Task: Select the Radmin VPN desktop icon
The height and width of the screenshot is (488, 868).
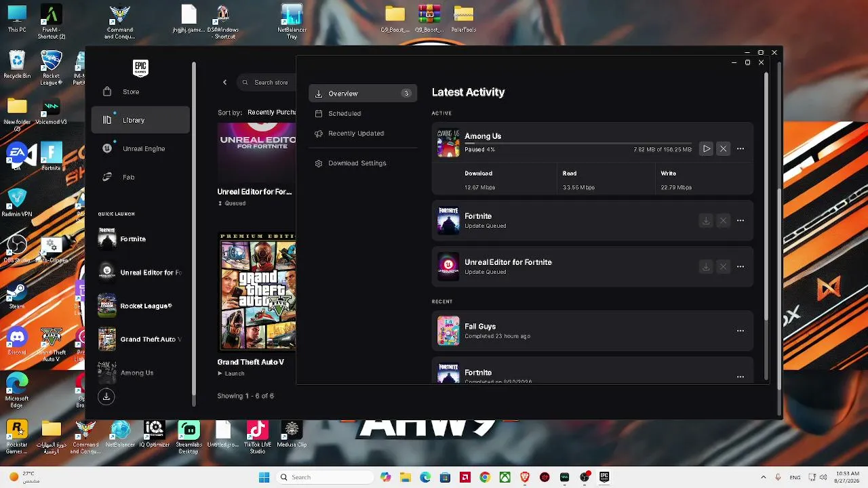Action: click(17, 203)
